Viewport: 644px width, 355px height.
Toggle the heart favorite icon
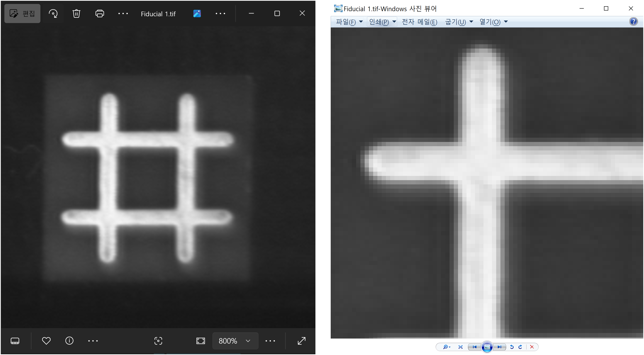point(46,341)
